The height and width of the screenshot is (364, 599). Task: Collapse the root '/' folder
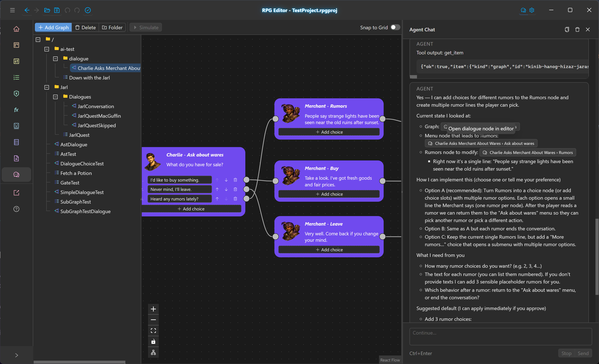(38, 39)
